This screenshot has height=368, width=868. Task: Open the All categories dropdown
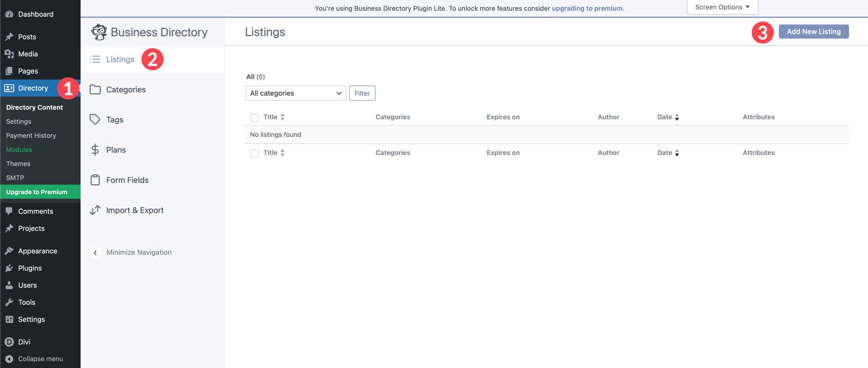[x=295, y=93]
